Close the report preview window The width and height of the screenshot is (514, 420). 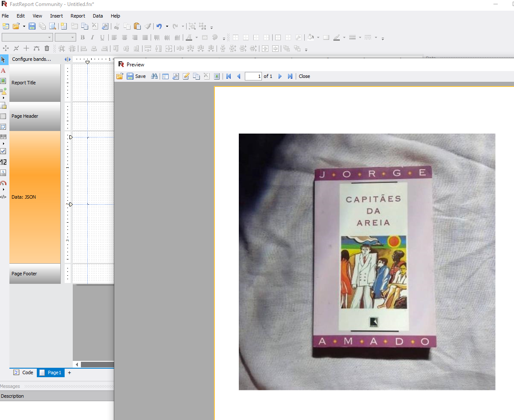[x=304, y=76]
